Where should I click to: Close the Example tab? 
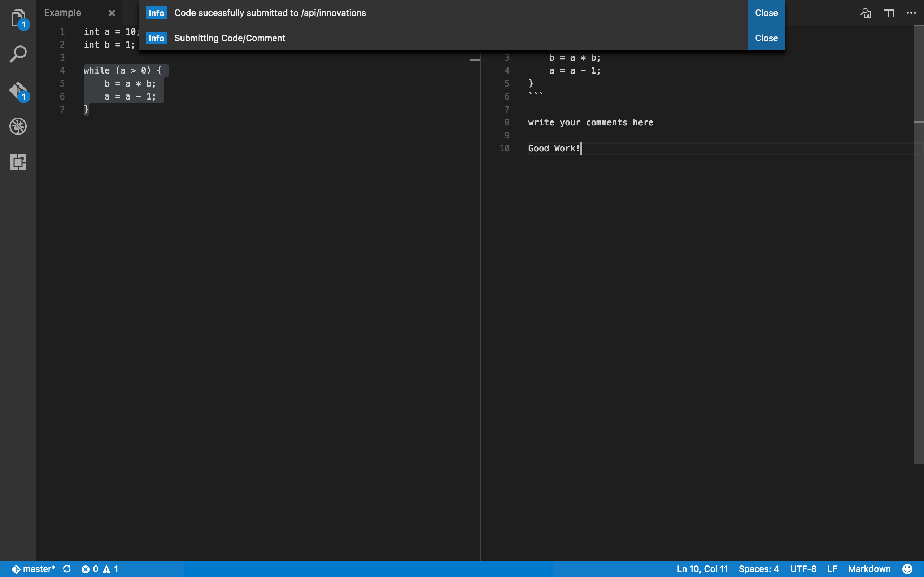click(112, 13)
